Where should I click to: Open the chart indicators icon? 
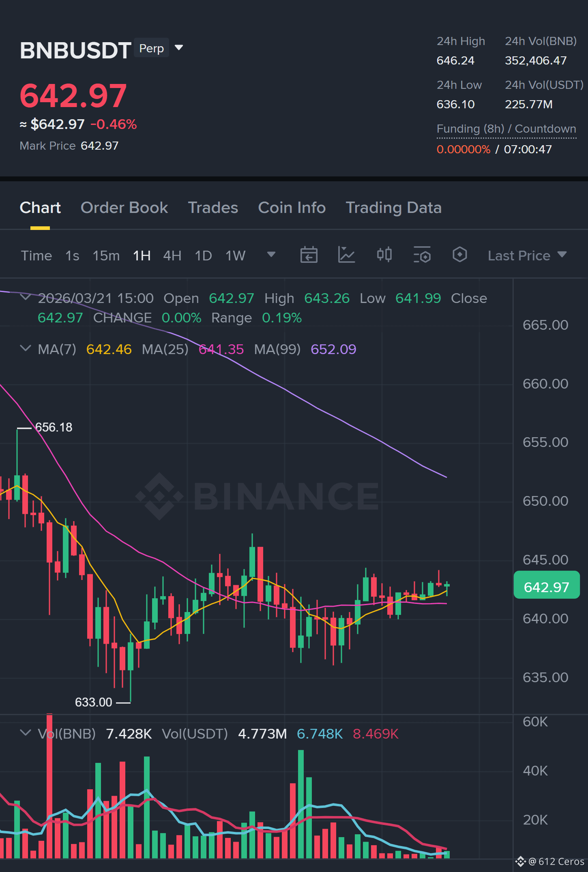[346, 255]
